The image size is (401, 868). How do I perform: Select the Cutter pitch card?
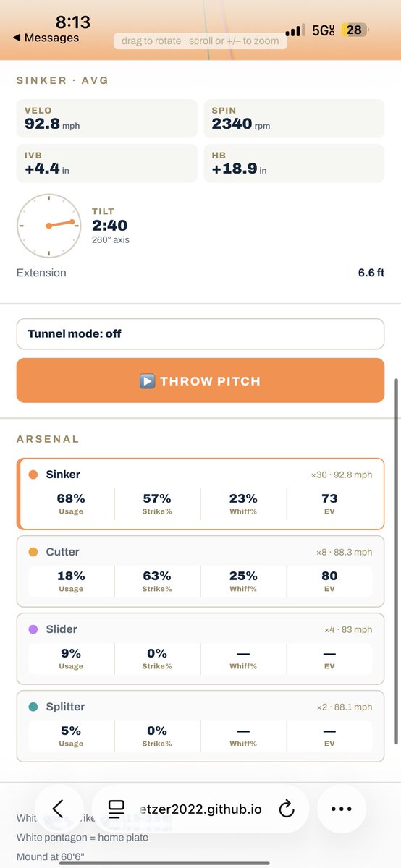200,571
